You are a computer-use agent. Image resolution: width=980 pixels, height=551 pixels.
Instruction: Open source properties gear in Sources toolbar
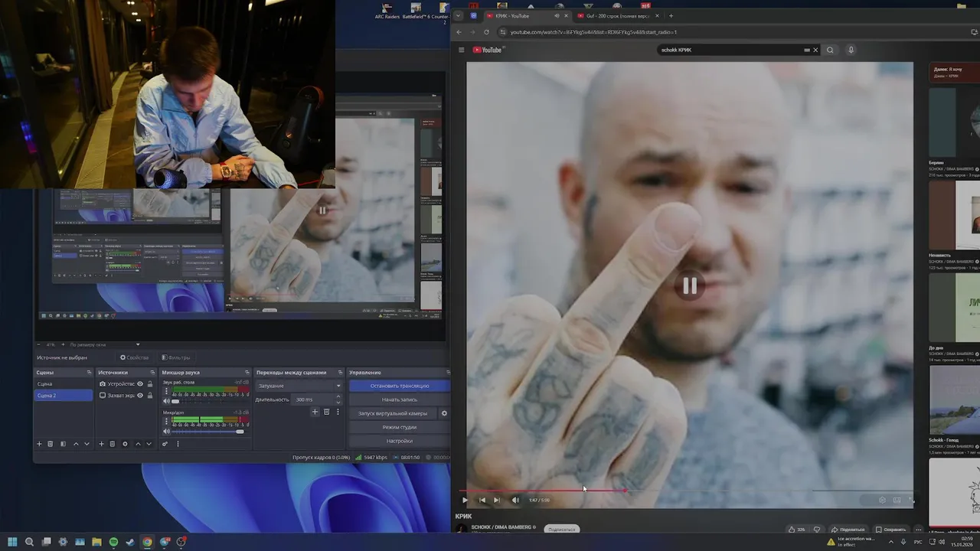(x=125, y=444)
